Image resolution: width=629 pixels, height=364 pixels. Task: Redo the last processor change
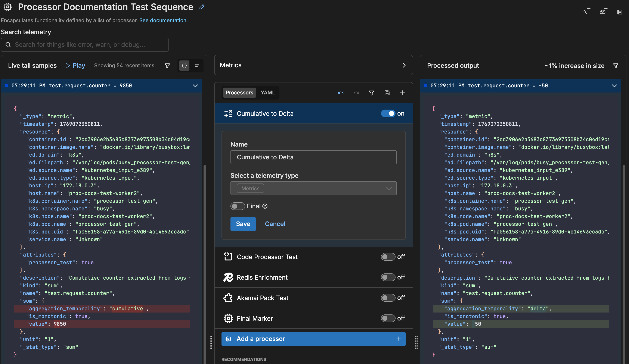pyautogui.click(x=356, y=93)
